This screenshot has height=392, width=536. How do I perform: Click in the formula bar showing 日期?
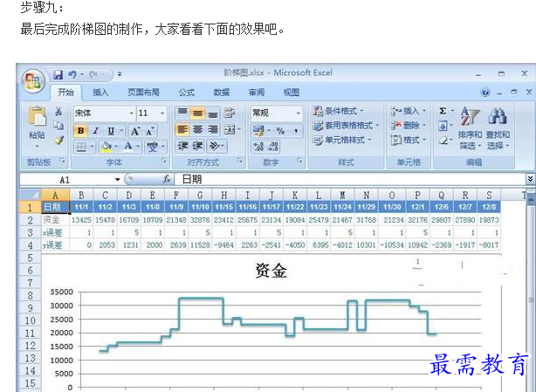pyautogui.click(x=348, y=179)
